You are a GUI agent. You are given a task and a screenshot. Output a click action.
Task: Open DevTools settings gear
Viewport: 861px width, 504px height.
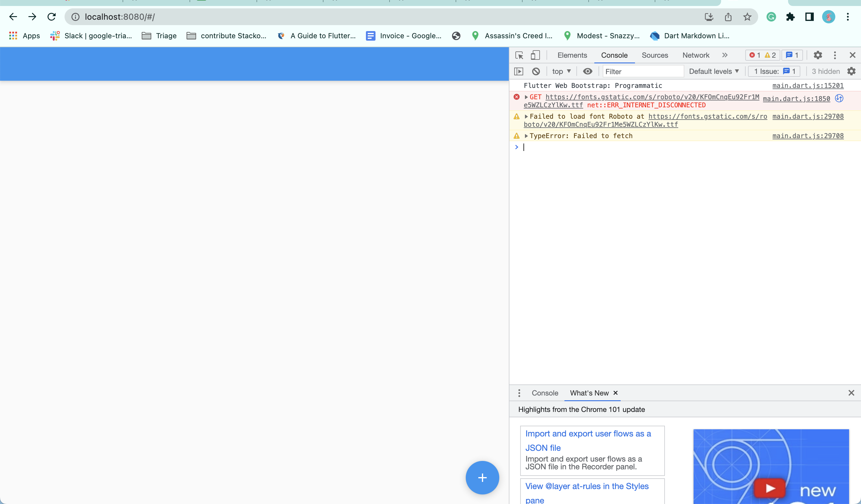(818, 55)
